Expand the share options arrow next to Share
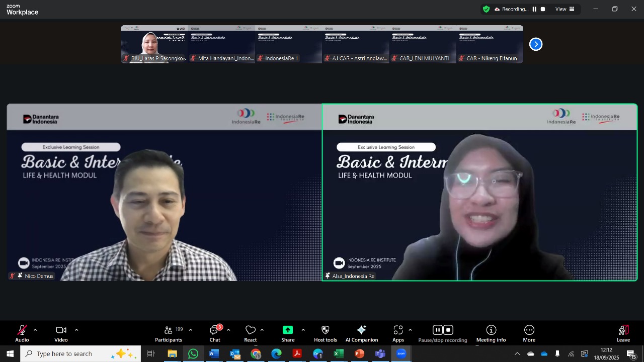Screen dimensions: 644x362 point(303,330)
